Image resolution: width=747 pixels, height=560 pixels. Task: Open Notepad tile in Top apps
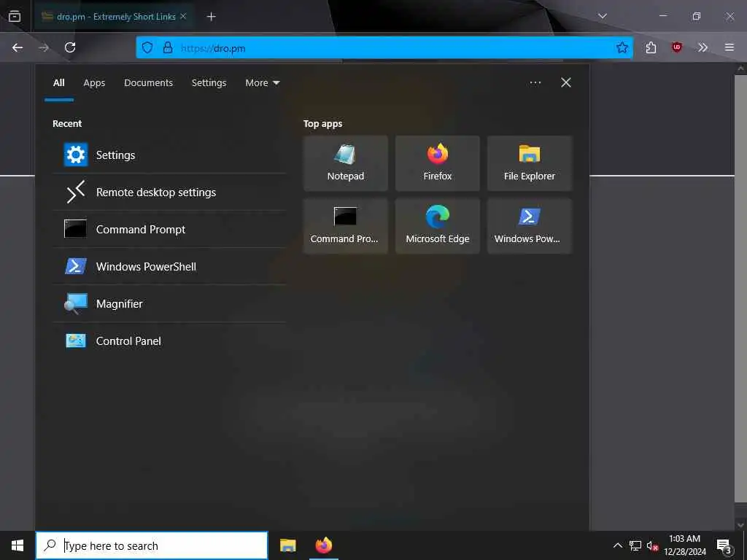coord(345,163)
